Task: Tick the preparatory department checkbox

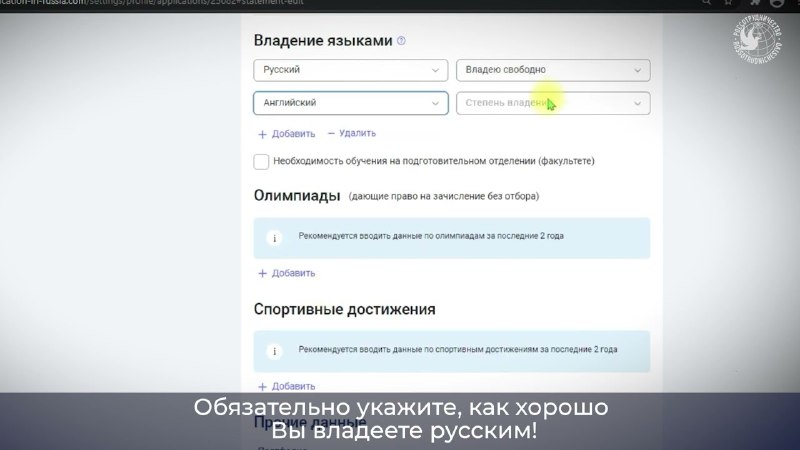Action: (261, 161)
